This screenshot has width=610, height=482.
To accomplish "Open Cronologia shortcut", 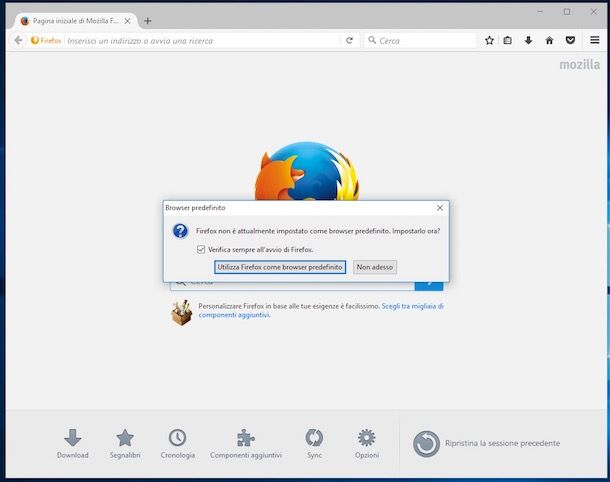I will coord(177,444).
